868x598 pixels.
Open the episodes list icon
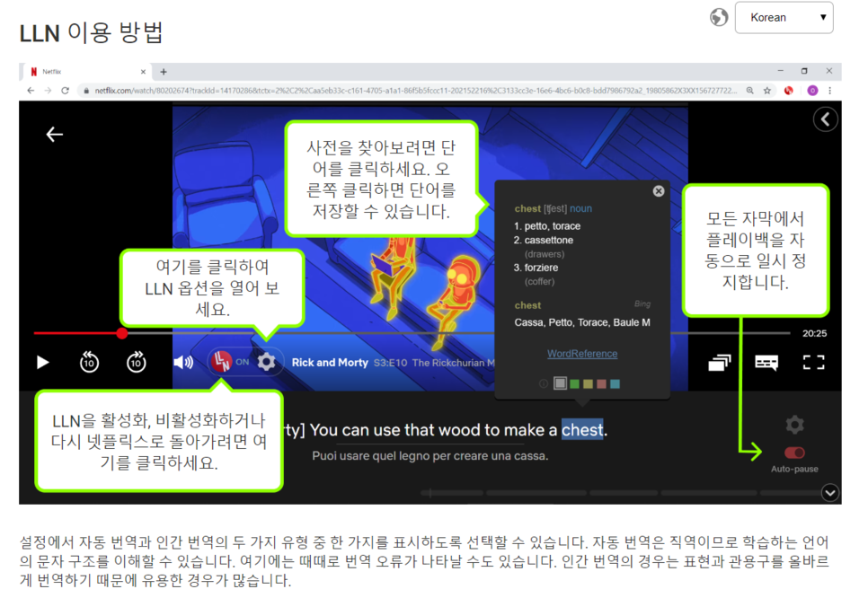[719, 363]
